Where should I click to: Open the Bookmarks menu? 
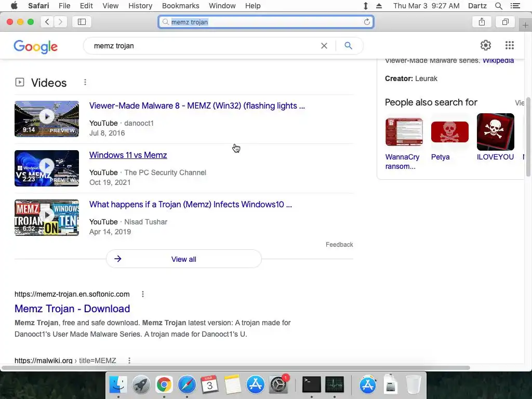click(180, 6)
